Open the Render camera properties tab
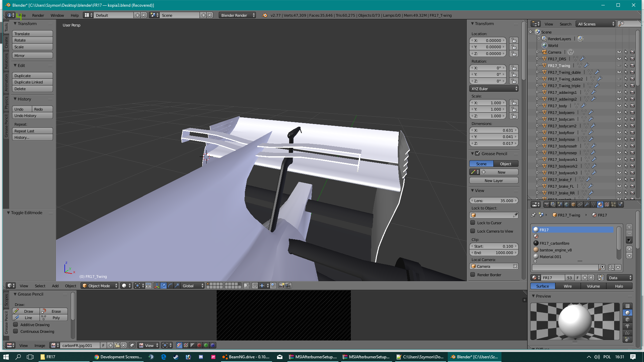The width and height of the screenshot is (644, 362). coord(546,204)
